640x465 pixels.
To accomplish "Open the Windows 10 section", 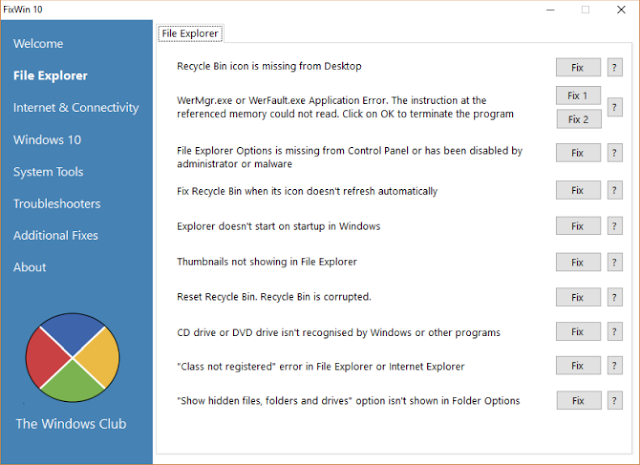I will 47,140.
